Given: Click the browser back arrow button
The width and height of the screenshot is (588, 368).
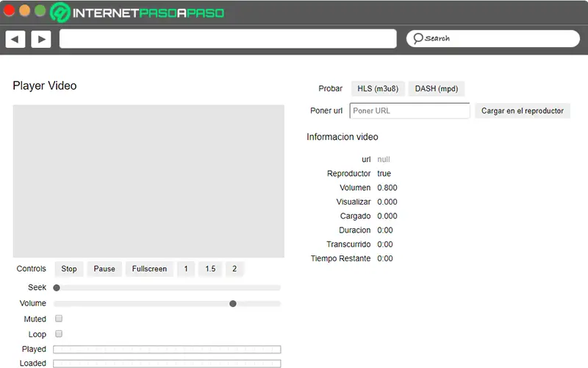Looking at the screenshot, I should (x=15, y=39).
